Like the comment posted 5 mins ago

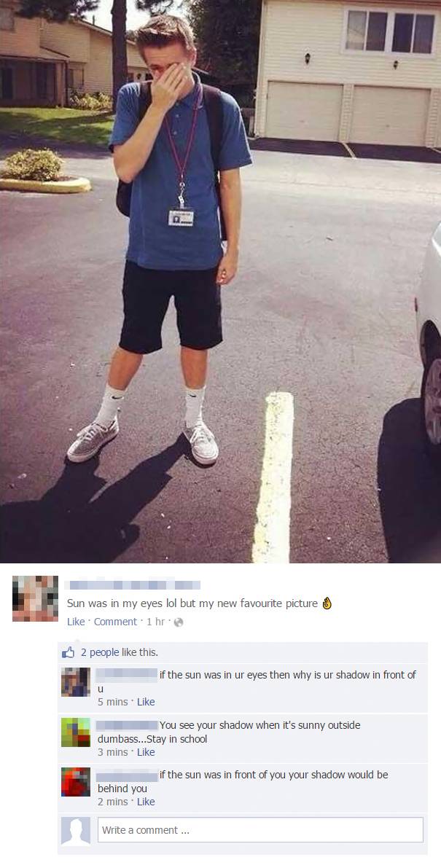pos(146,702)
